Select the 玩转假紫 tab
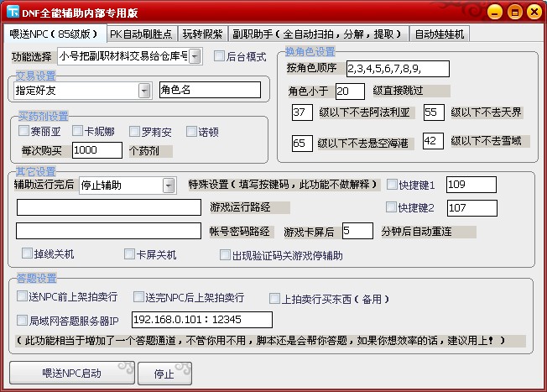This screenshot has height=392, width=547. pyautogui.click(x=204, y=34)
